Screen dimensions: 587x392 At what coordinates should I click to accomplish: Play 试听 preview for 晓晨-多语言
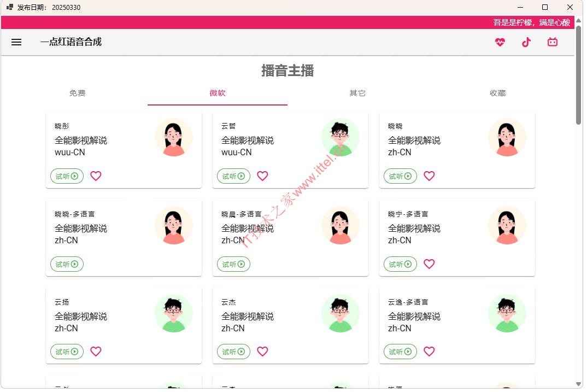coord(233,264)
